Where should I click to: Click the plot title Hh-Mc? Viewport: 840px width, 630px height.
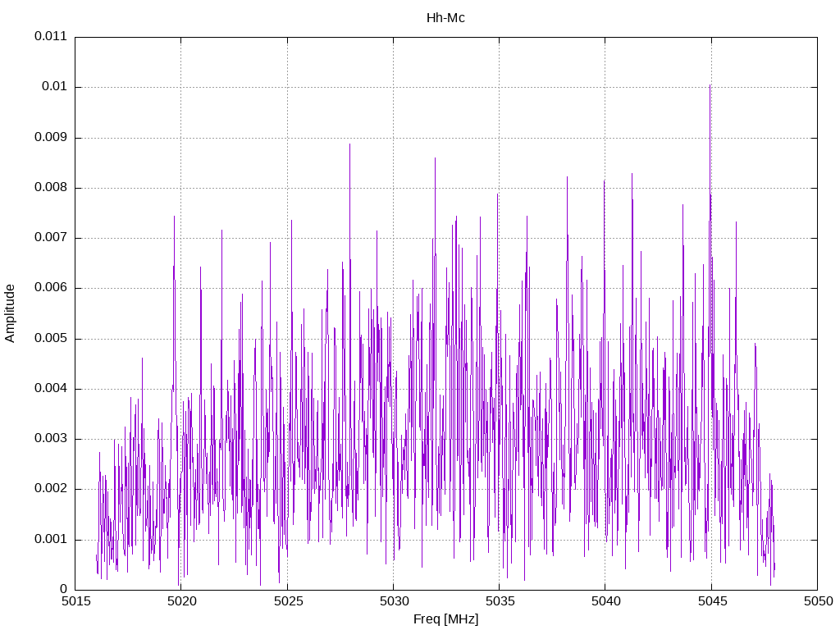(445, 18)
